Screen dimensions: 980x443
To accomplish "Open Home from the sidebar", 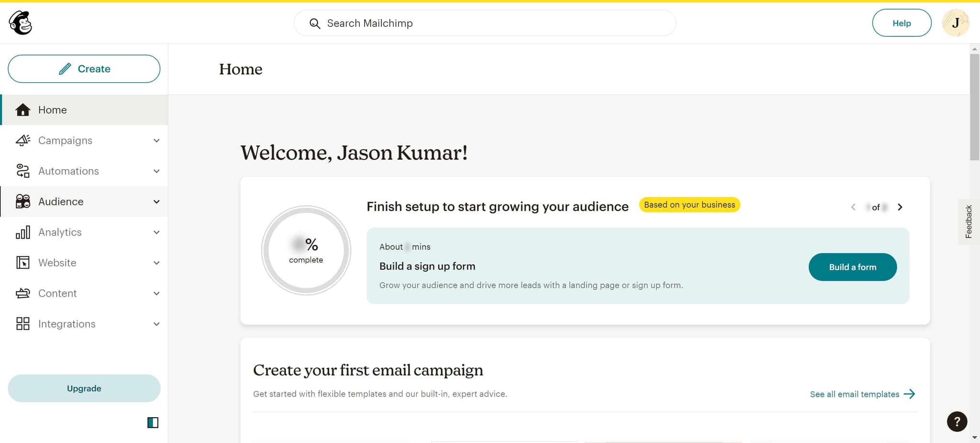I will pos(52,110).
